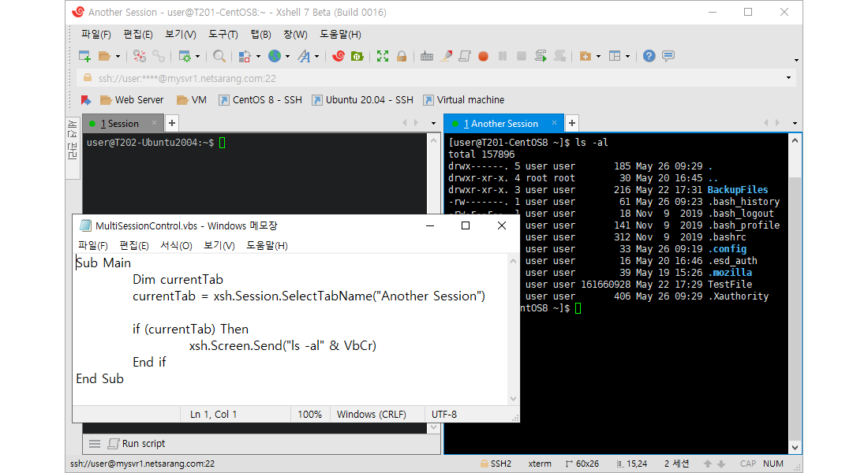Open the Web Server bookmark folder
The image size is (868, 473).
[x=132, y=100]
